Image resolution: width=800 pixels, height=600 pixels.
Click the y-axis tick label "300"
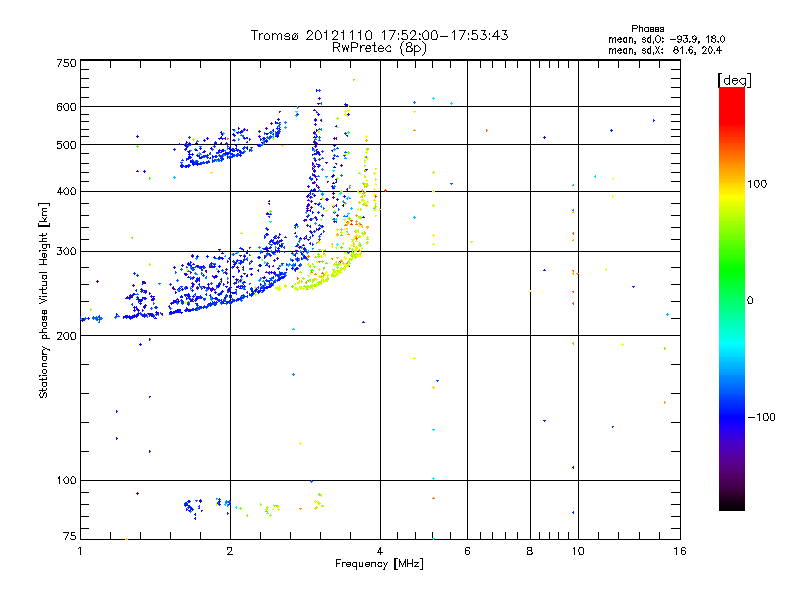coord(66,252)
